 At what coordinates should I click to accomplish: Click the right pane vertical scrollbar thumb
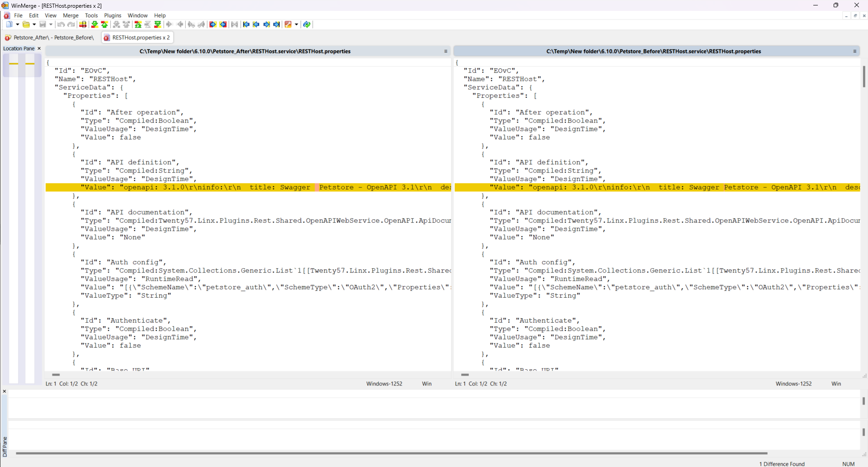click(864, 76)
